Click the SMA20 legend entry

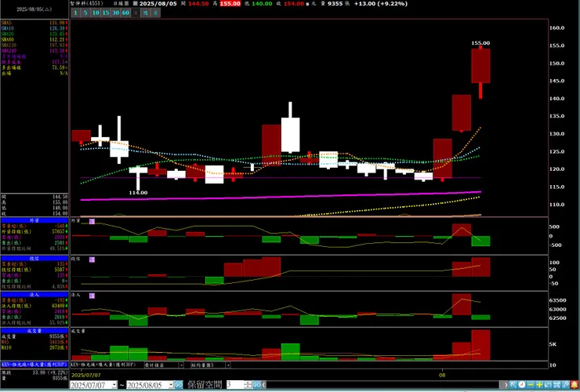click(x=34, y=34)
